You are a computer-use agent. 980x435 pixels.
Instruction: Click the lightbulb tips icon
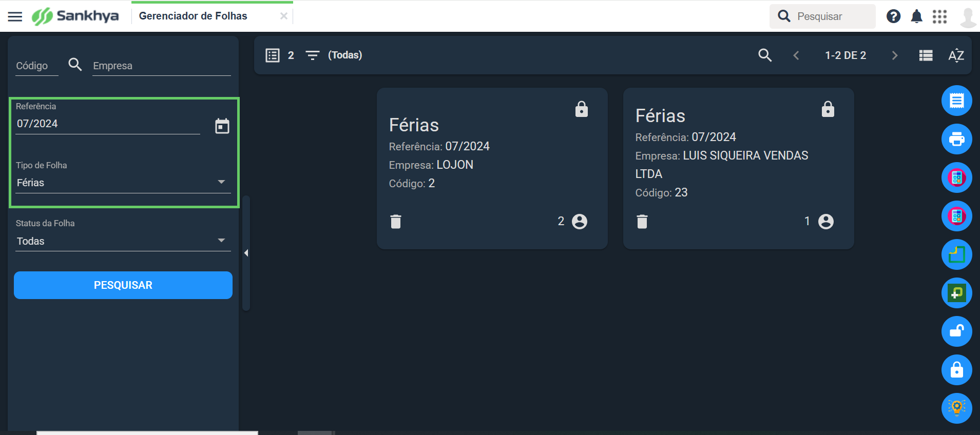956,408
